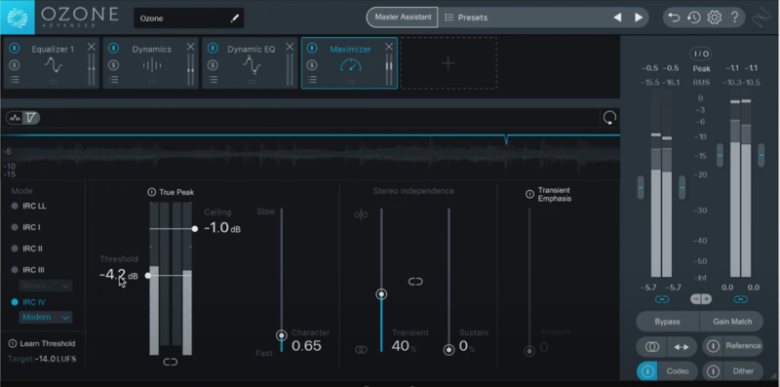Switch to gain reduction trace view

tap(31, 118)
